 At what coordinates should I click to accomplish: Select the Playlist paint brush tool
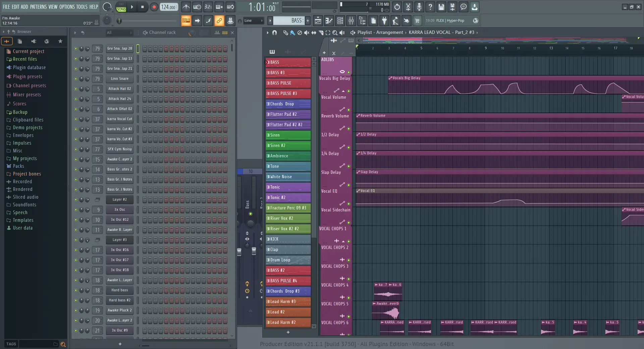pyautogui.click(x=292, y=33)
